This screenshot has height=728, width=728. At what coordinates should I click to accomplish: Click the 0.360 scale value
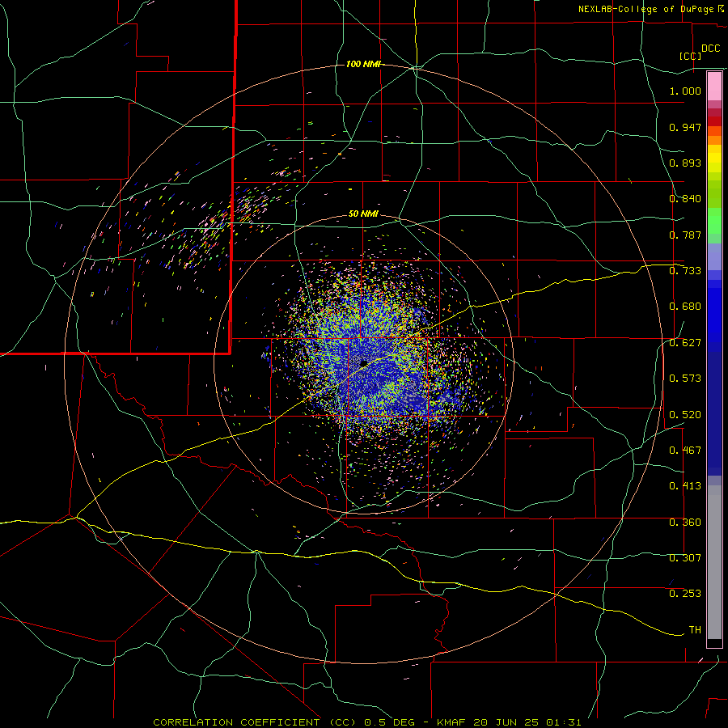[x=685, y=523]
